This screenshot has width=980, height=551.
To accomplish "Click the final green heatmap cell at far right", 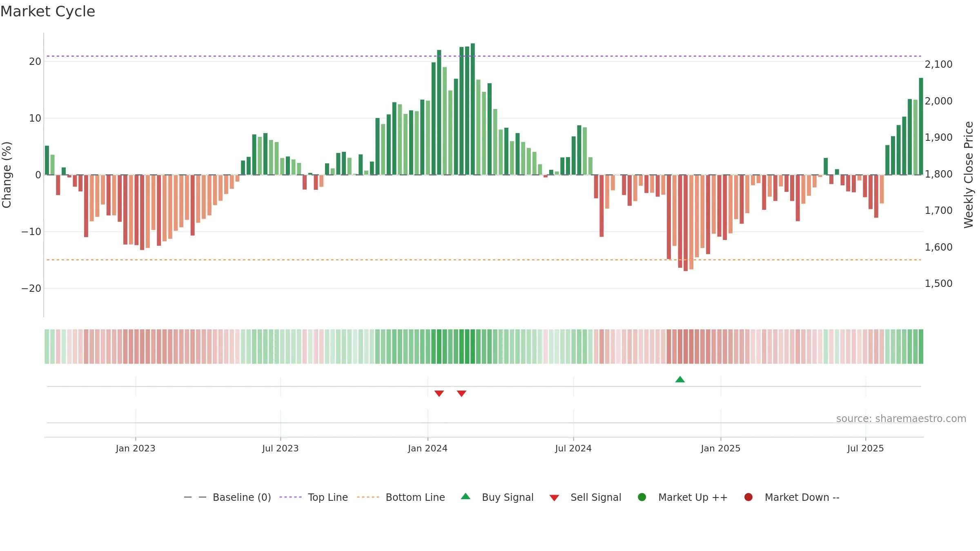I will coord(921,347).
